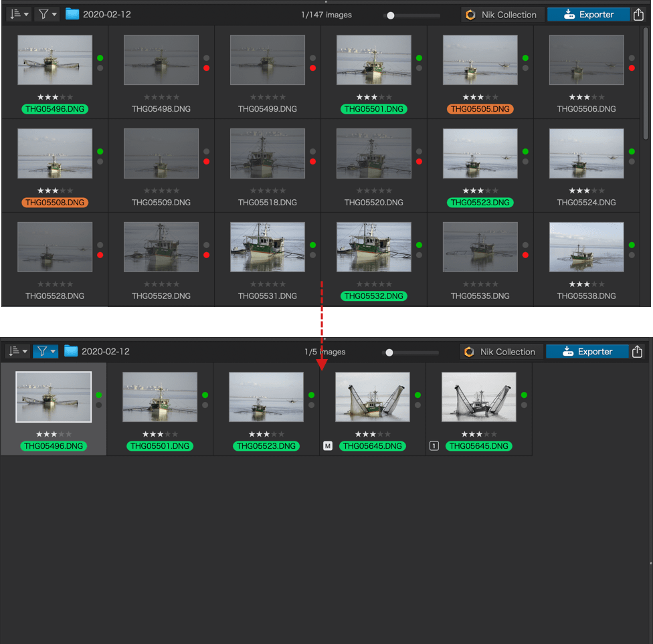Click the orange THG05508.DNG filename label
This screenshot has width=653, height=644.
tap(55, 203)
